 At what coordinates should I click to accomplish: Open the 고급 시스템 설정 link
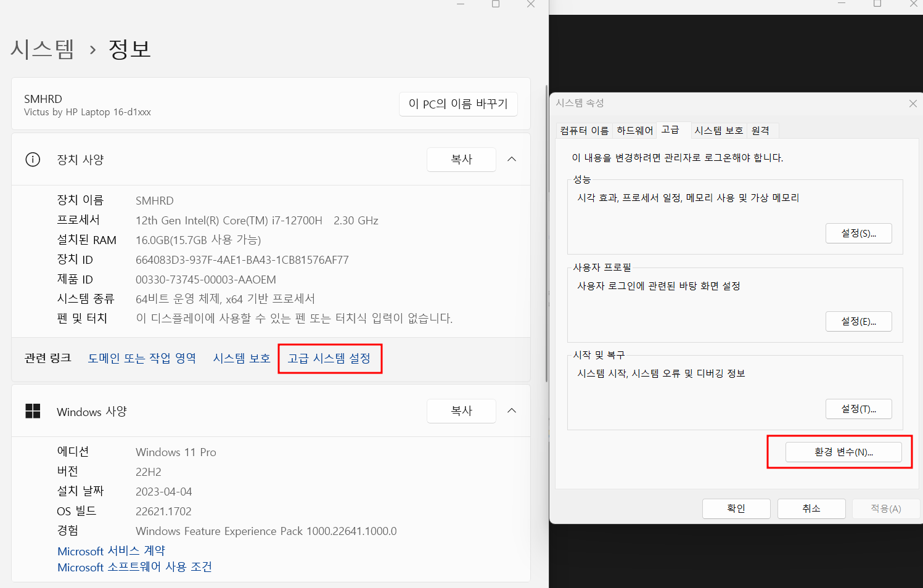tap(329, 358)
